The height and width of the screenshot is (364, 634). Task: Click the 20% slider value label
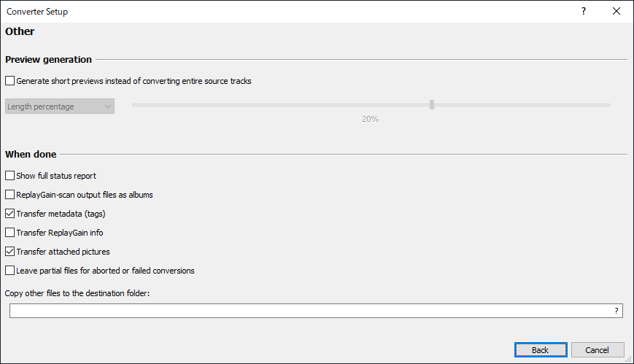click(x=370, y=119)
